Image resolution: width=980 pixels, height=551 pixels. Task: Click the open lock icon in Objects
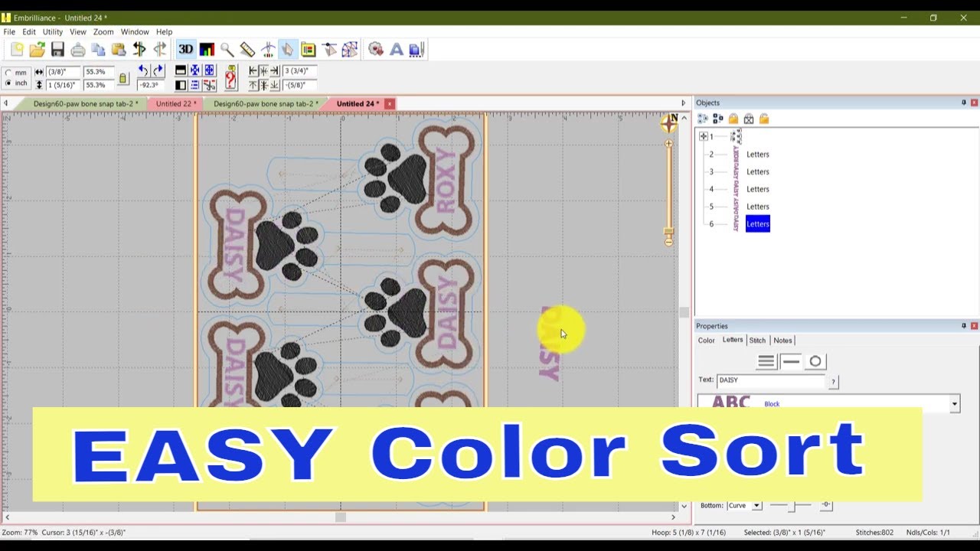click(764, 119)
